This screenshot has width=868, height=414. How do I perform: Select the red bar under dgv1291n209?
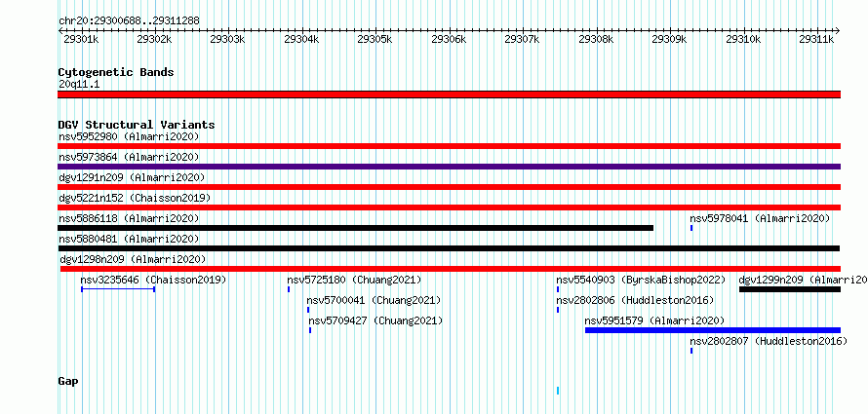coord(449,187)
